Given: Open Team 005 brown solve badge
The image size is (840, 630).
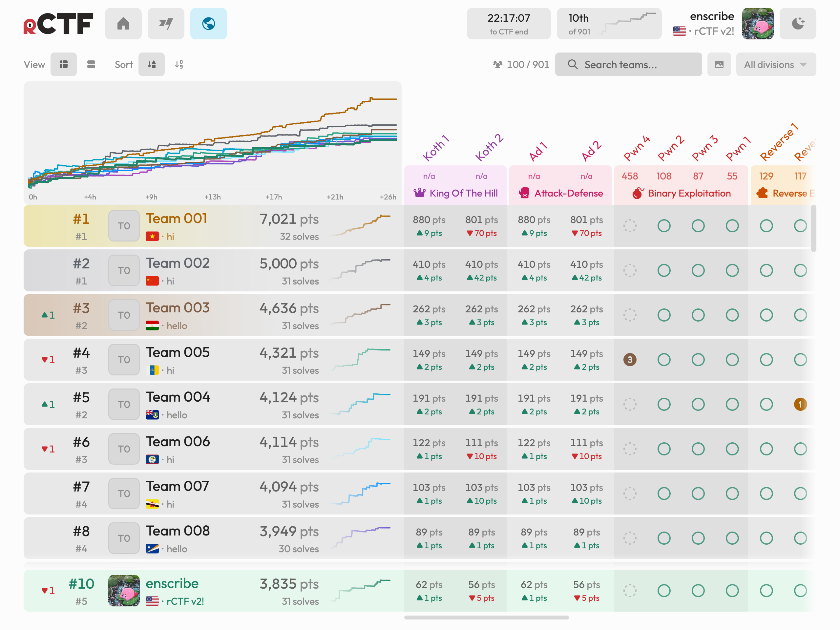Looking at the screenshot, I should tap(630, 360).
